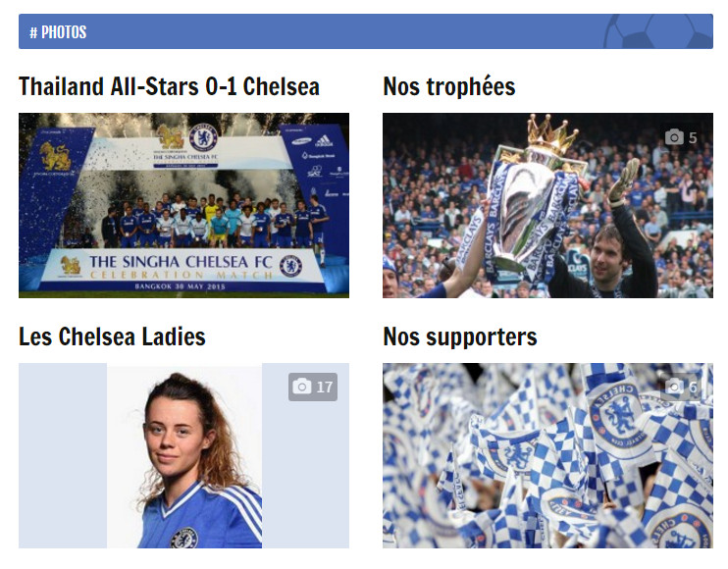The width and height of the screenshot is (728, 569).
Task: Click the photo count number 17
Action: pos(325,387)
